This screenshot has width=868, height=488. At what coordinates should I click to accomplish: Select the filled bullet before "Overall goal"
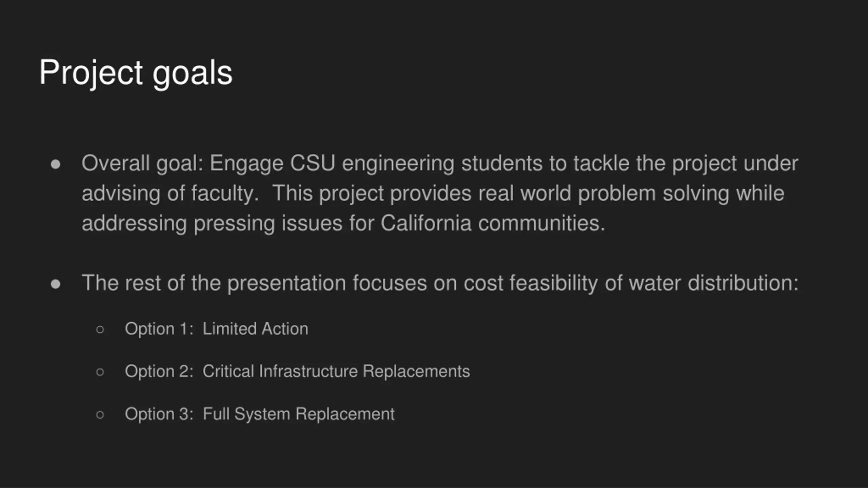tap(55, 165)
